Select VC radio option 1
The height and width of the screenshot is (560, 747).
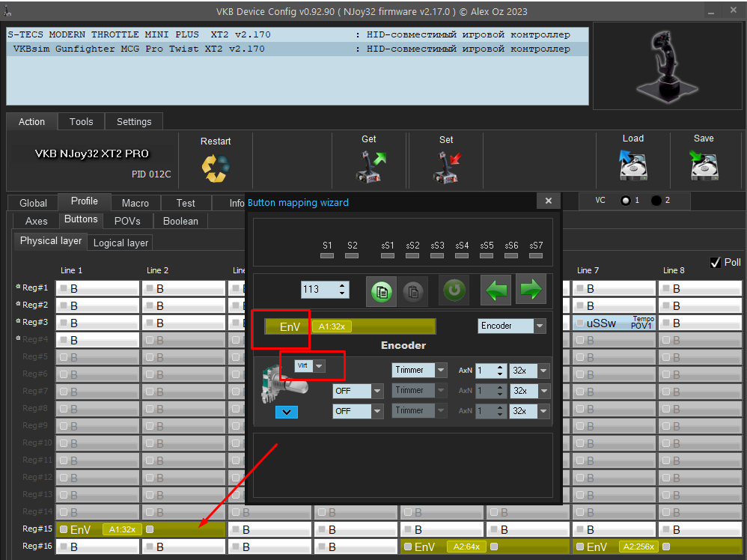point(626,201)
